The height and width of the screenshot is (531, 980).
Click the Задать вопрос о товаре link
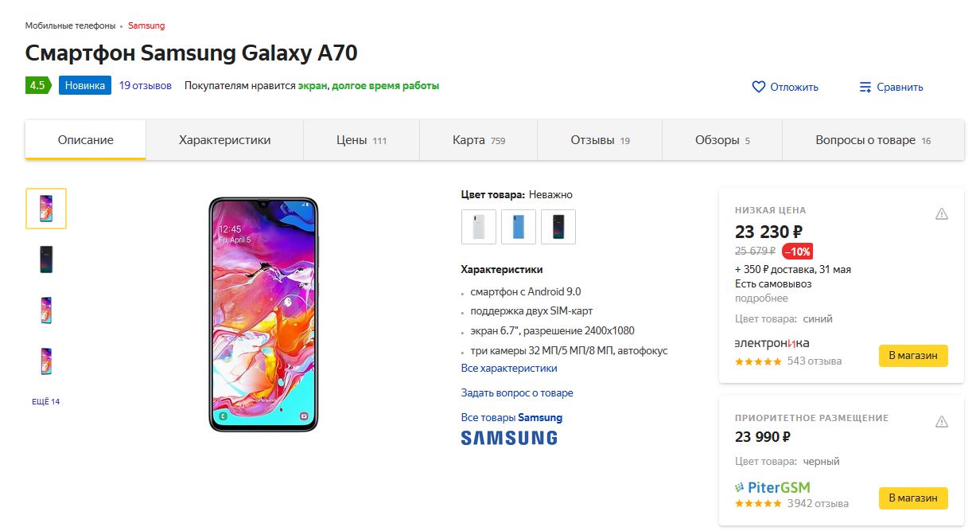517,392
